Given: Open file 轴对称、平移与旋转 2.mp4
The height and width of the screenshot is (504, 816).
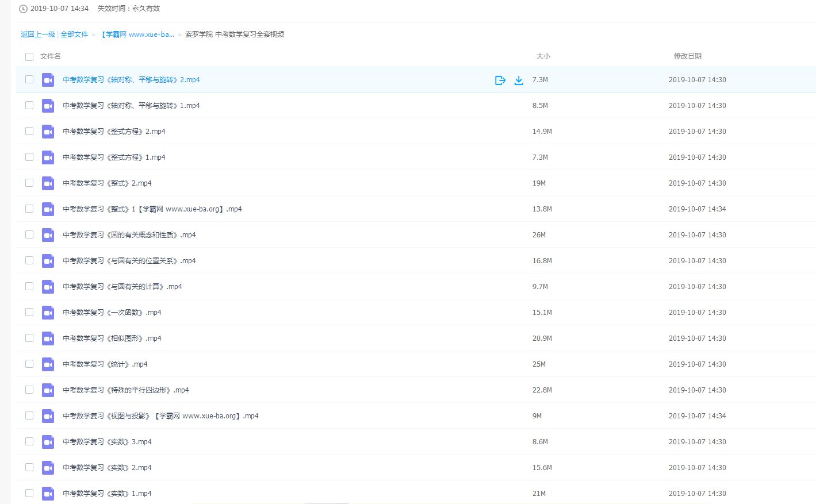Looking at the screenshot, I should (x=131, y=80).
